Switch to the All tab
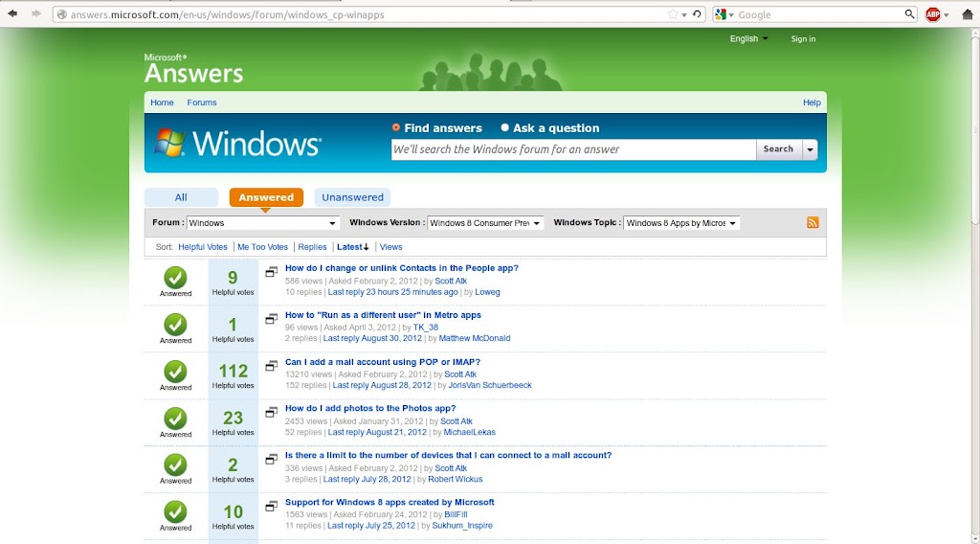This screenshot has height=544, width=980. 181,197
